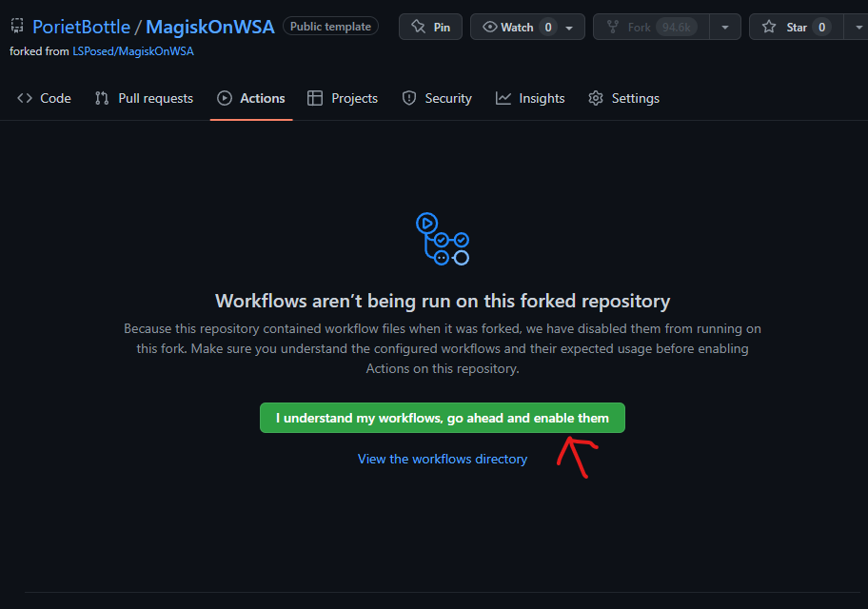
Task: Expand the Fork options dropdown arrow
Action: [725, 28]
